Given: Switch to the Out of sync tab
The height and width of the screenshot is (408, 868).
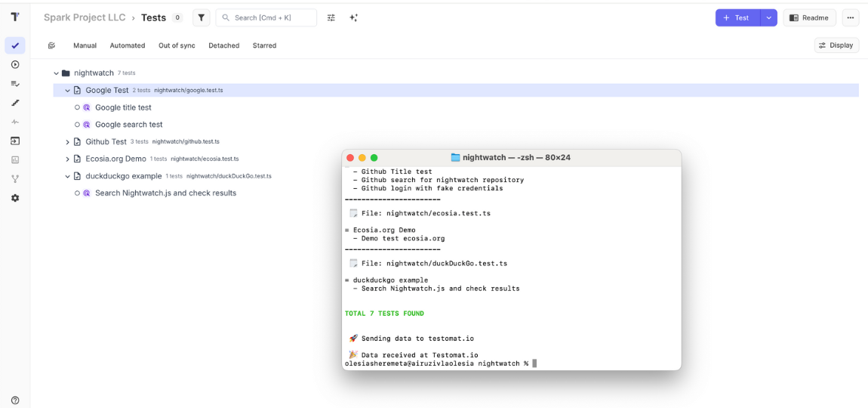Looking at the screenshot, I should [x=177, y=45].
